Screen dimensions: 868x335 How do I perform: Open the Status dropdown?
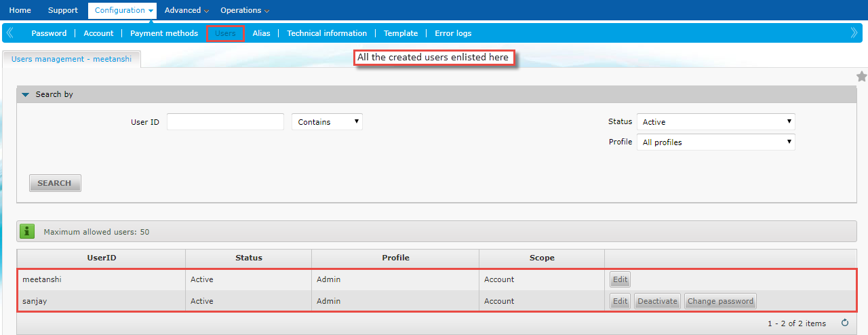716,122
